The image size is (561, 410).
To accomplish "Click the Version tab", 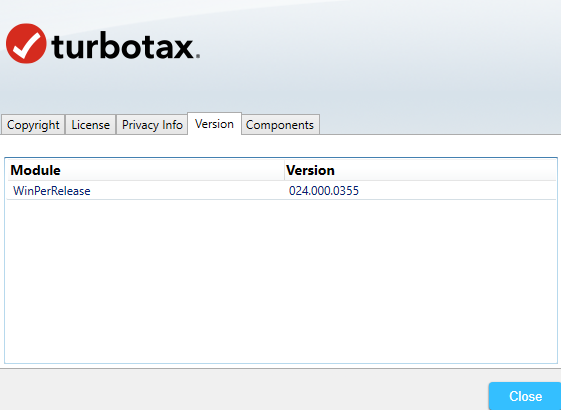I will 214,124.
